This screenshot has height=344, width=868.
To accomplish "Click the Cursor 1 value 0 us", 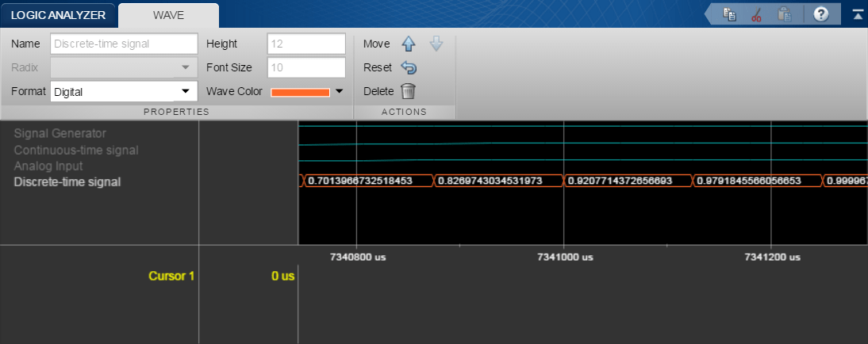I will [283, 275].
